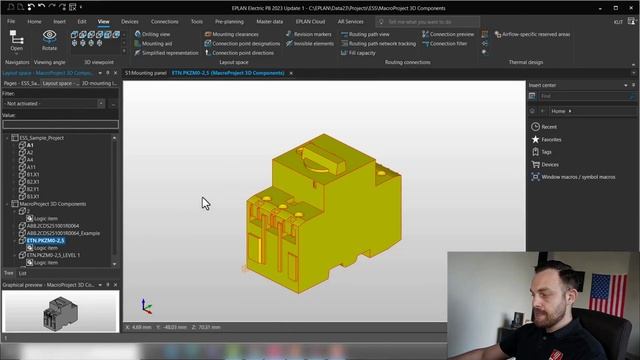Click the Graphical preview thumbnail
Image resolution: width=640 pixels, height=360 pixels.
[60, 311]
